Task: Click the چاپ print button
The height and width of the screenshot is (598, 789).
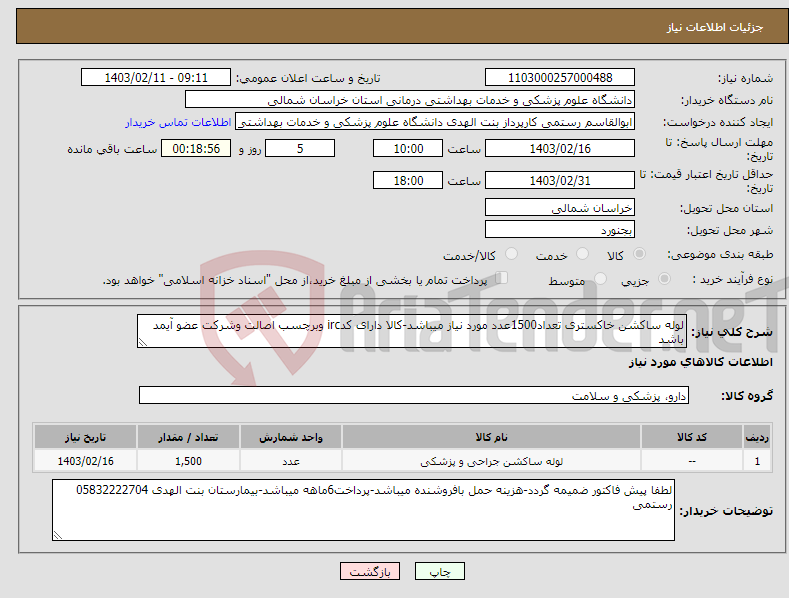Action: click(x=440, y=571)
